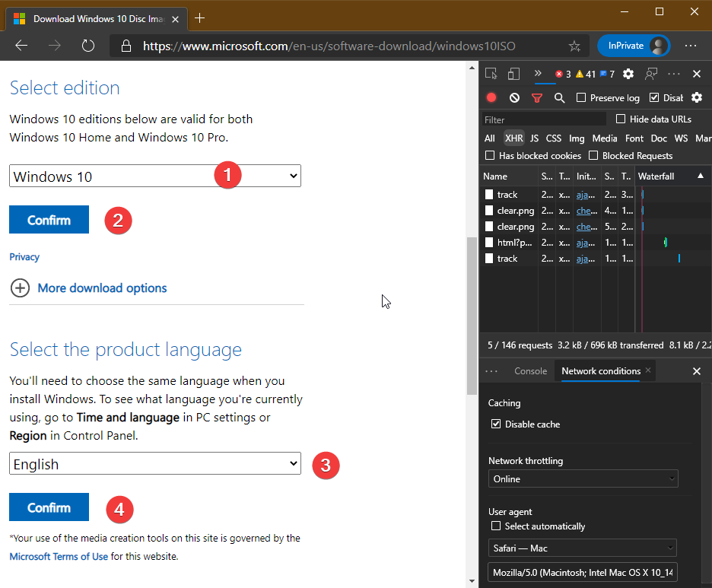Open Network throttling Online dropdown
The width and height of the screenshot is (712, 588).
coord(583,478)
